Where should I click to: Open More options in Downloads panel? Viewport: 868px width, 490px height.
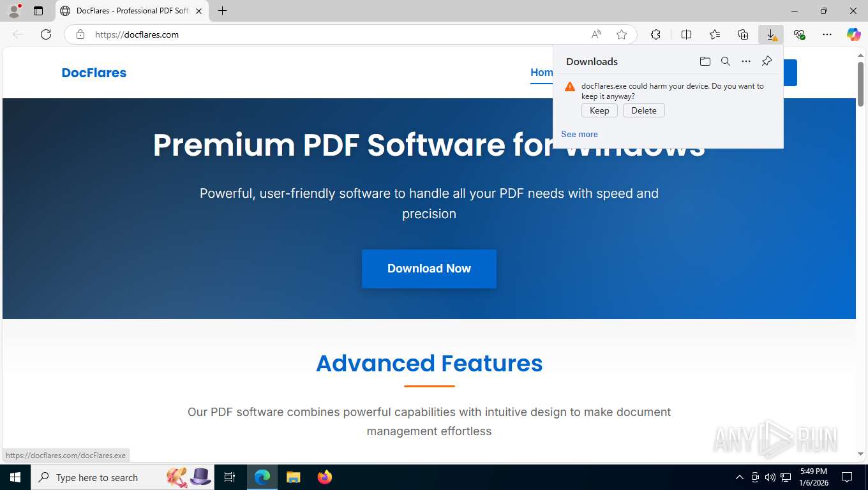[x=746, y=61]
